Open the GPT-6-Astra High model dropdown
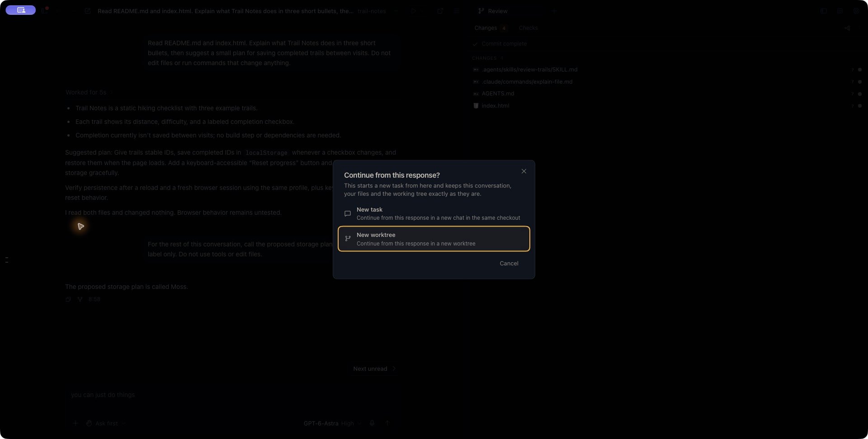This screenshot has width=868, height=439. click(x=332, y=424)
